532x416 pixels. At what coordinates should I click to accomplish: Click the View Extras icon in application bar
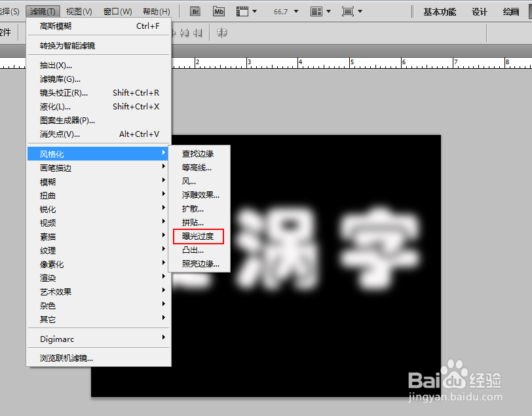click(x=243, y=10)
